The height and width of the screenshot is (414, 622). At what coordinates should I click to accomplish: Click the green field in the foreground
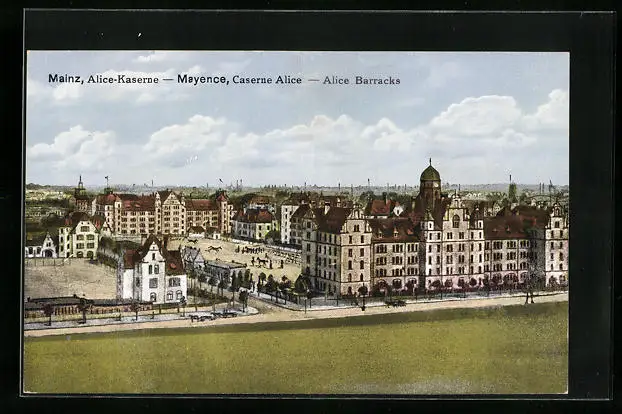300,355
